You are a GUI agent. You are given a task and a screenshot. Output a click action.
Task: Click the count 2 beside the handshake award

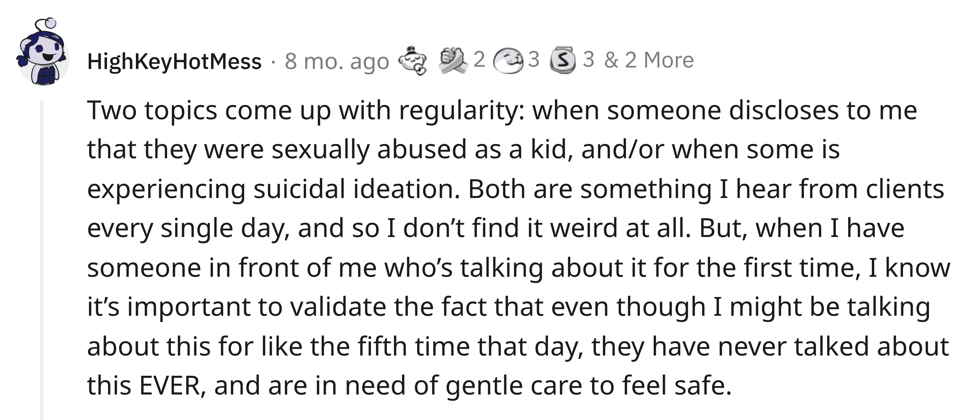(x=479, y=59)
